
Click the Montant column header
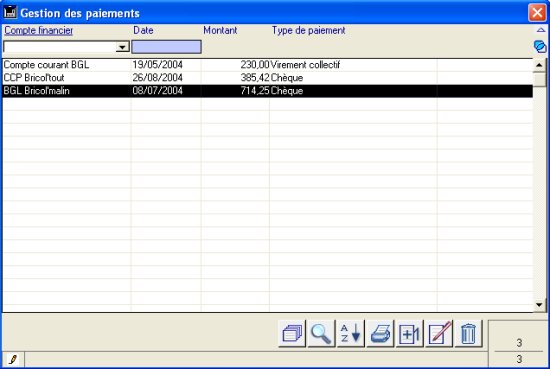[220, 30]
